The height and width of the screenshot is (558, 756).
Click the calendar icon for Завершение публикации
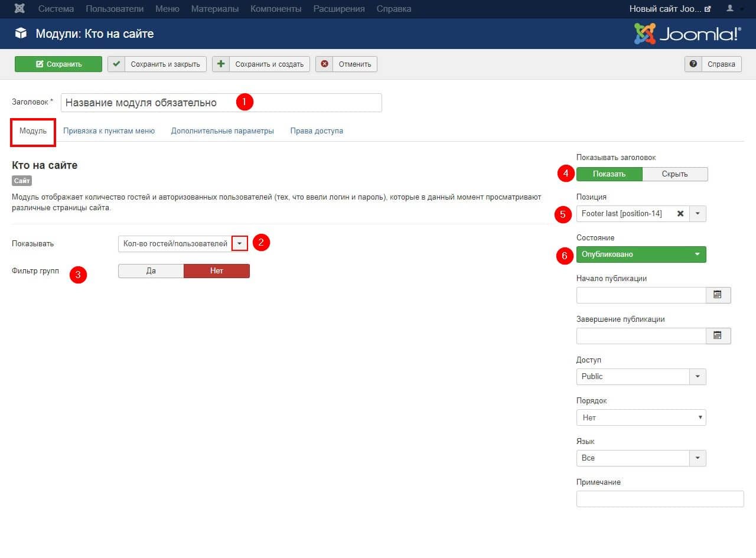(x=718, y=335)
